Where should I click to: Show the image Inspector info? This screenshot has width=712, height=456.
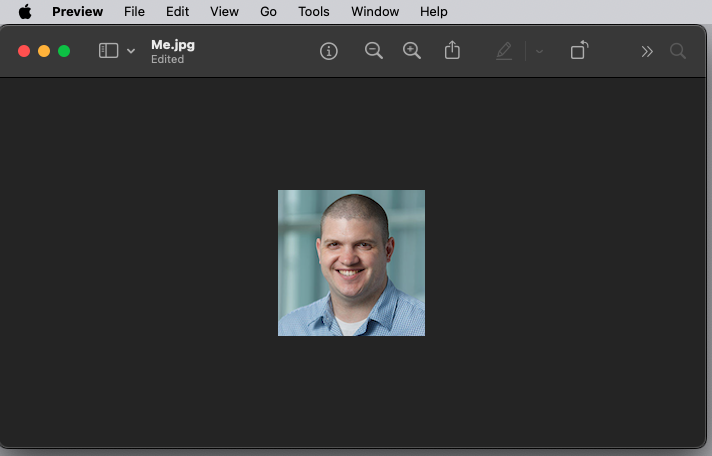pos(329,51)
